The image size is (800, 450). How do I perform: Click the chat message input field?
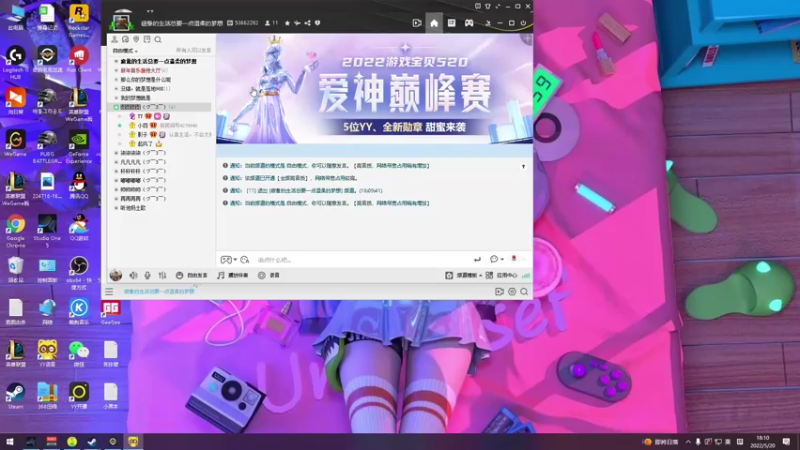point(362,260)
